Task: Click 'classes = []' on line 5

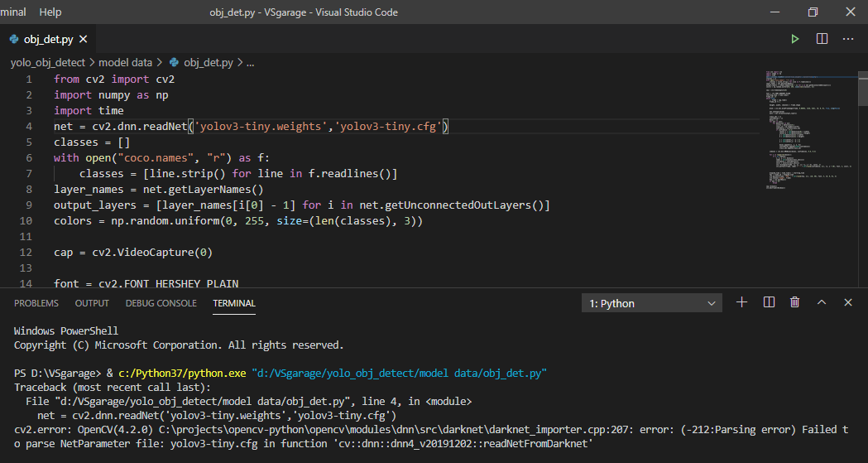Action: pos(92,142)
